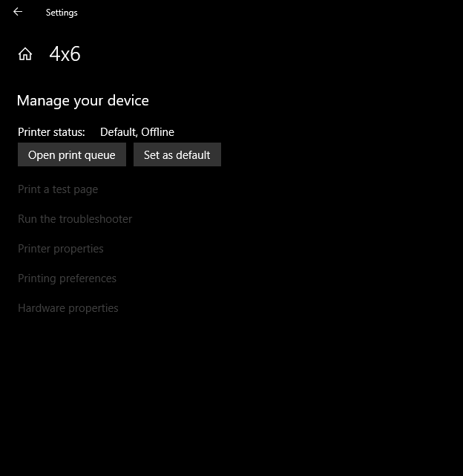The width and height of the screenshot is (463, 476).
Task: View pending jobs via Open print queue
Action: coord(72,154)
